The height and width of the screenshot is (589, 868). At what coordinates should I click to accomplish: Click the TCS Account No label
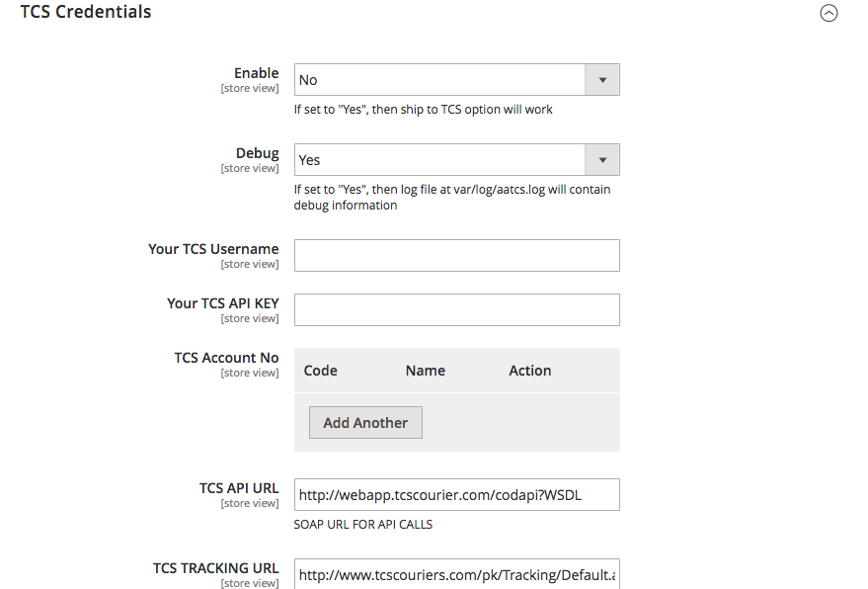click(226, 358)
